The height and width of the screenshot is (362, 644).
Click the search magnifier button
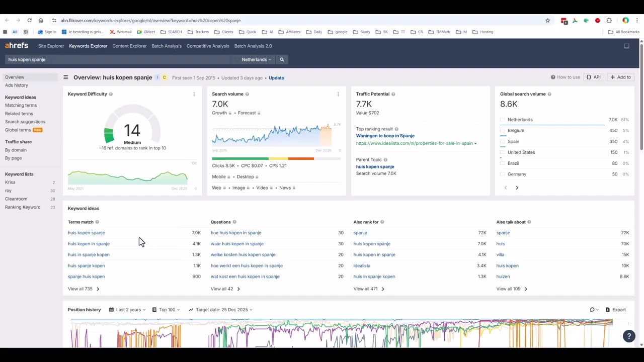tap(282, 59)
